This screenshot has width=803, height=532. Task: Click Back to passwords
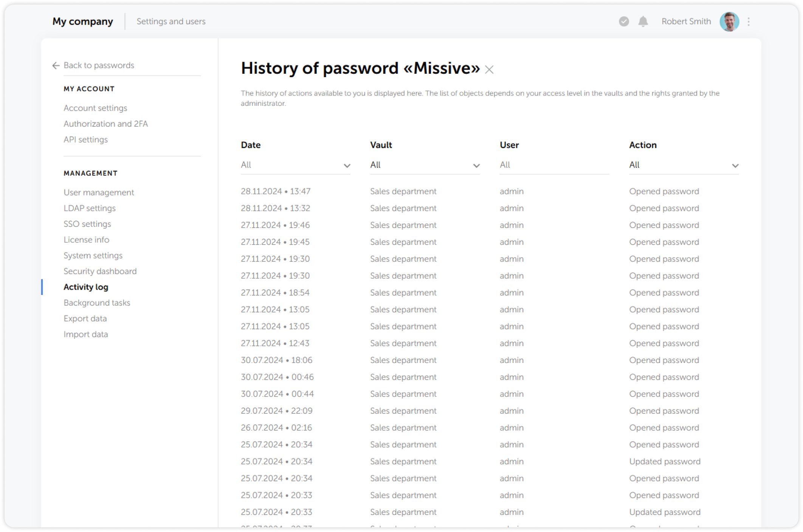pyautogui.click(x=99, y=65)
